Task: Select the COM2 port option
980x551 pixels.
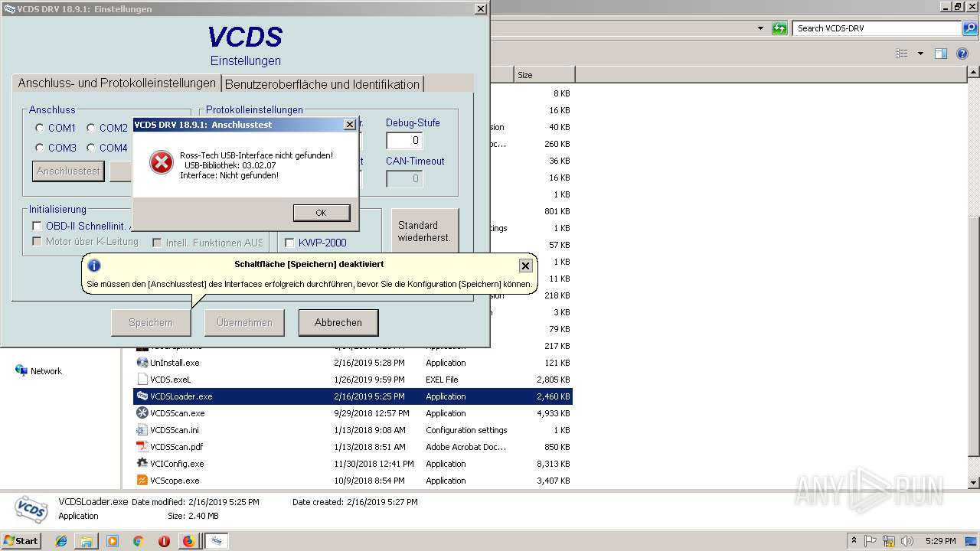Action: click(x=91, y=128)
